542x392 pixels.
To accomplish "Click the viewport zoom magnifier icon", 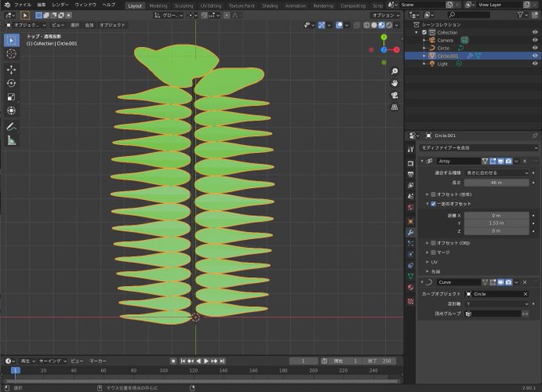I will [395, 71].
